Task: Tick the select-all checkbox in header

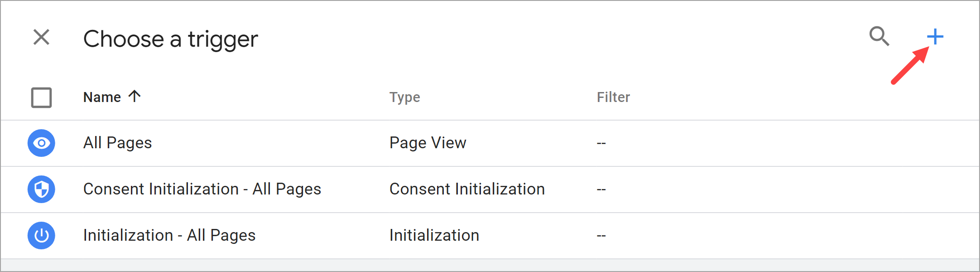Action: (x=41, y=97)
